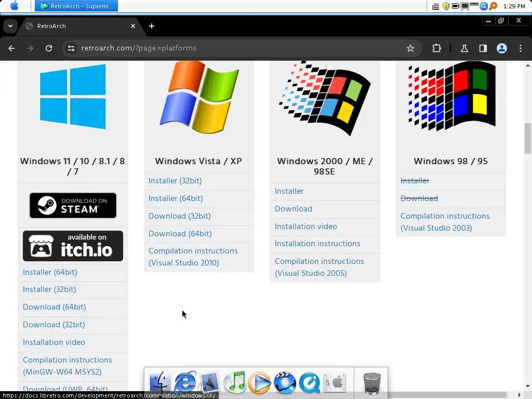
Task: Click the Windows 98 logo image
Action: tap(452, 96)
